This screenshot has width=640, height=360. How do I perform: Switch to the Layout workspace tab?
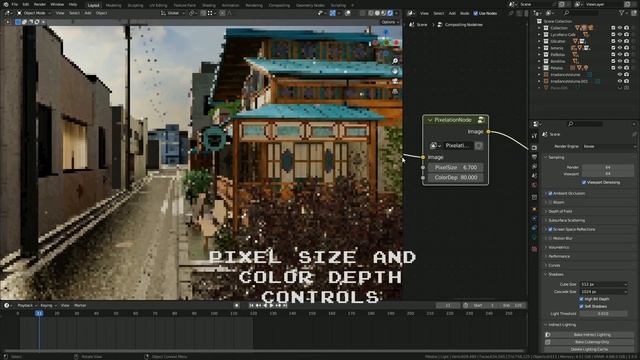pos(93,5)
